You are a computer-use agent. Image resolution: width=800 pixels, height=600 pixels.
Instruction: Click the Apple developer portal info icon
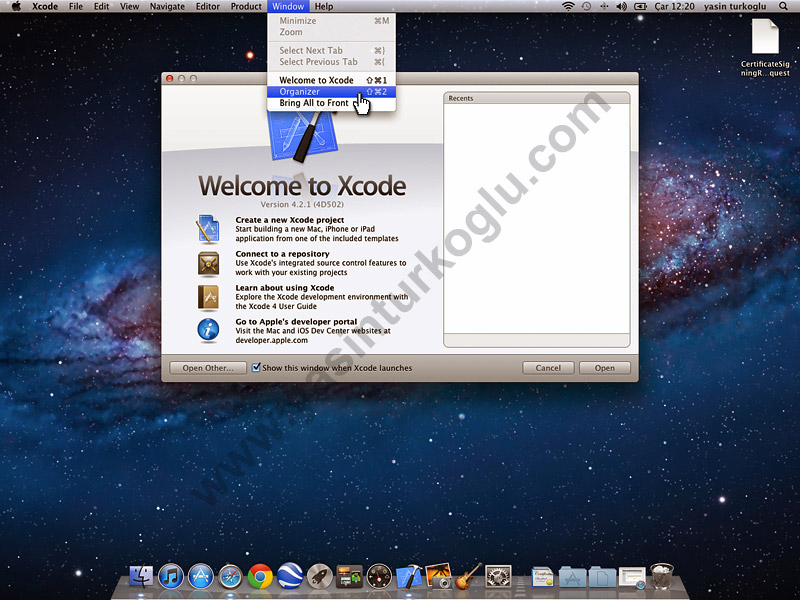[208, 330]
